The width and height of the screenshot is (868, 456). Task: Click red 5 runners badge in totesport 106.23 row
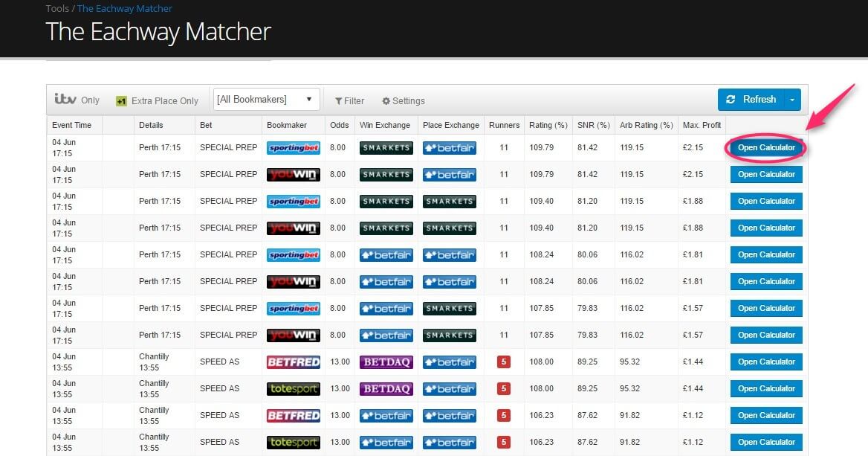[x=504, y=442]
